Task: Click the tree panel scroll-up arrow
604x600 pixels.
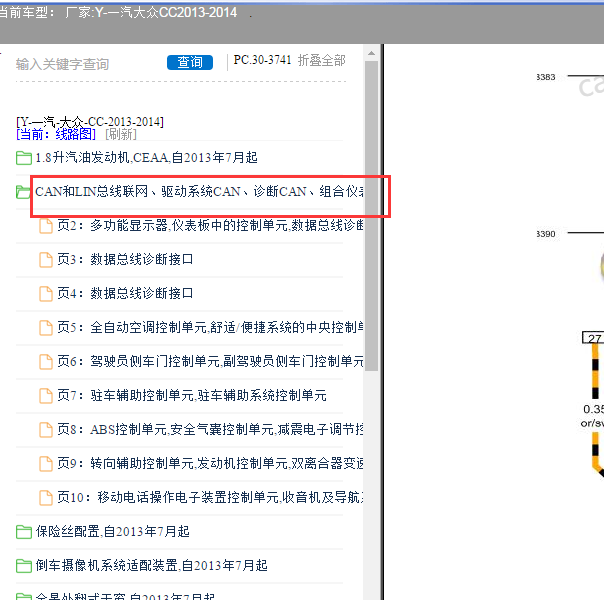Action: pos(371,53)
